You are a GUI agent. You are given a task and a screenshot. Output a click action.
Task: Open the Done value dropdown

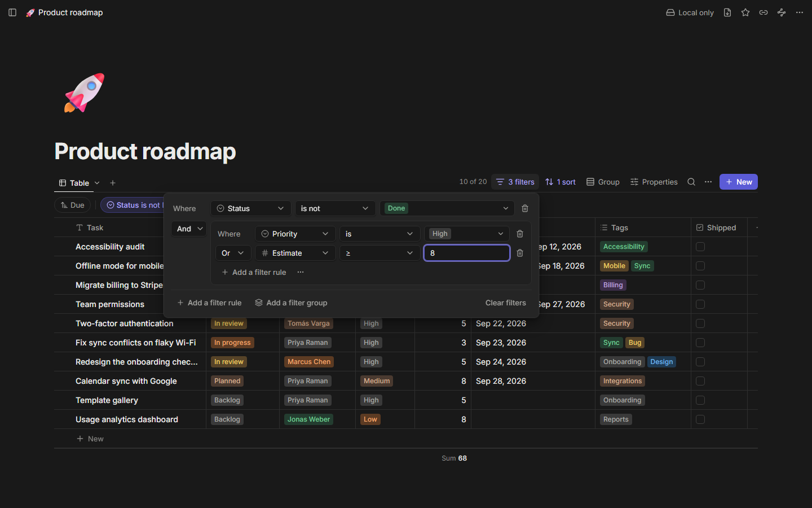click(x=447, y=208)
